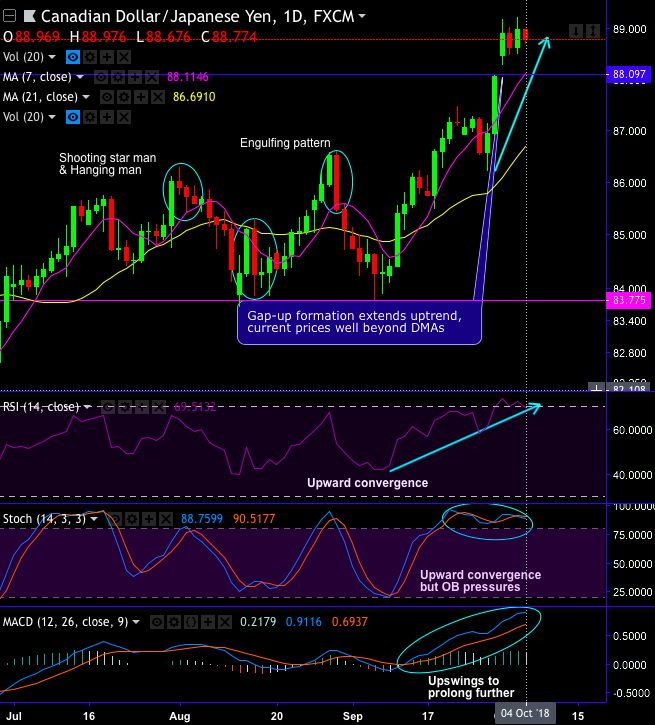Maximize the main chart pane with double-arrow icon
Screen dimensions: 655x725
[593, 31]
